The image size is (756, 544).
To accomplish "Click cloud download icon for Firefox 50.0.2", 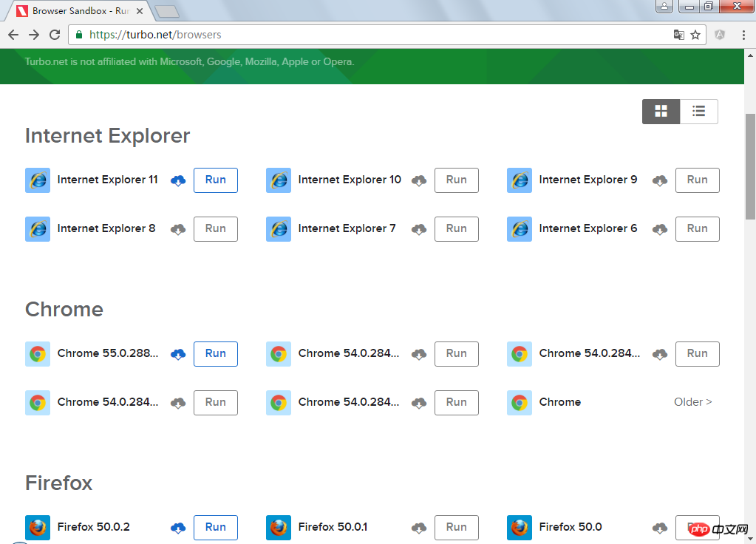I will [x=178, y=528].
